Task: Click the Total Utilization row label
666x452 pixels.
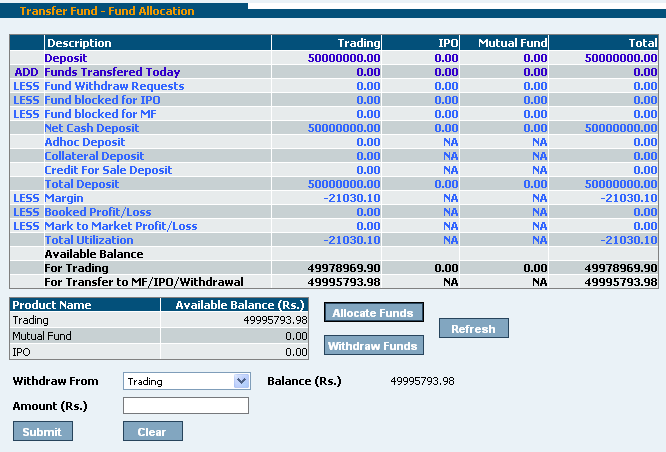Action: (89, 240)
